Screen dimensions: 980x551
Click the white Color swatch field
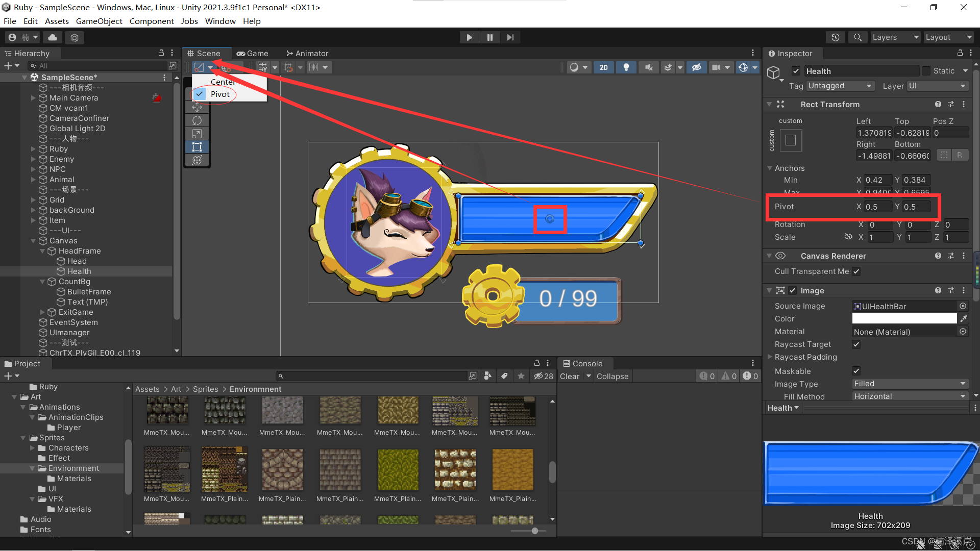904,319
